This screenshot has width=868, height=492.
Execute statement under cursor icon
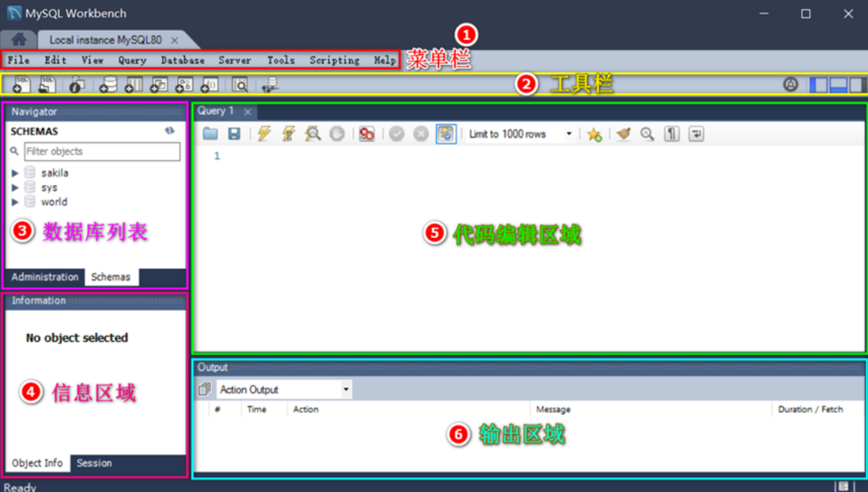tap(288, 133)
